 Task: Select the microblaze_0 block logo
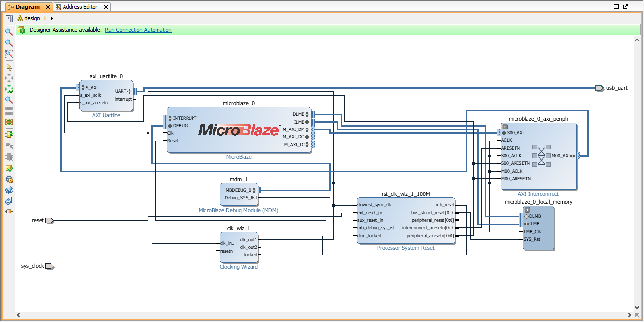click(x=239, y=130)
